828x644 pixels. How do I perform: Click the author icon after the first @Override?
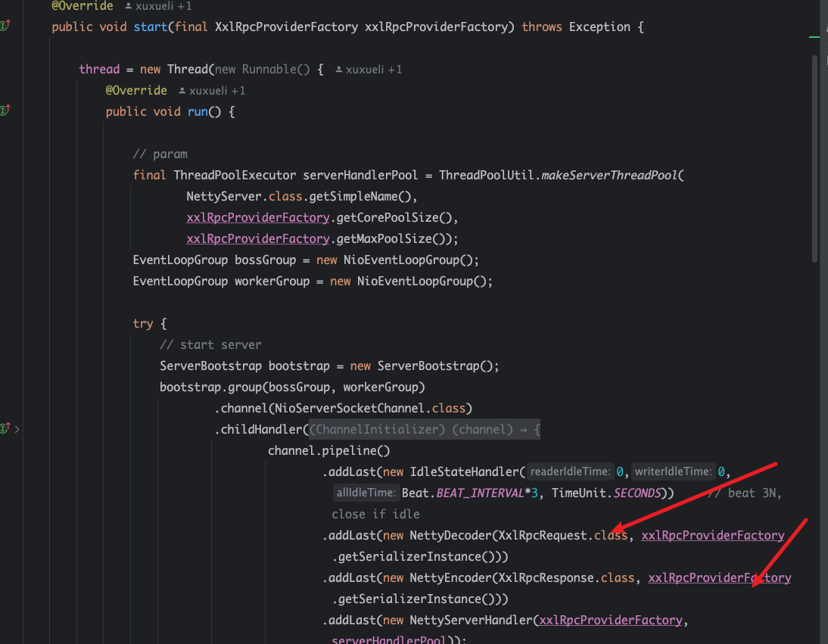[128, 6]
